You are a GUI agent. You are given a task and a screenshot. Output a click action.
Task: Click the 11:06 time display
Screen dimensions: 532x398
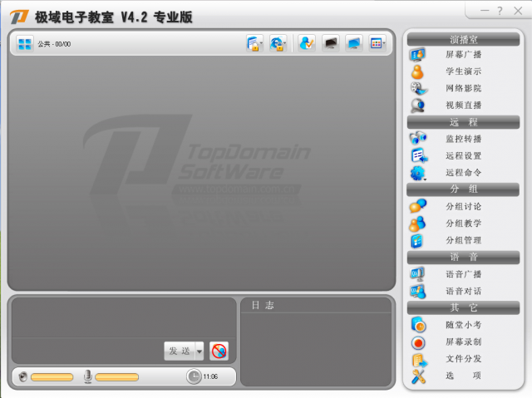tap(210, 376)
